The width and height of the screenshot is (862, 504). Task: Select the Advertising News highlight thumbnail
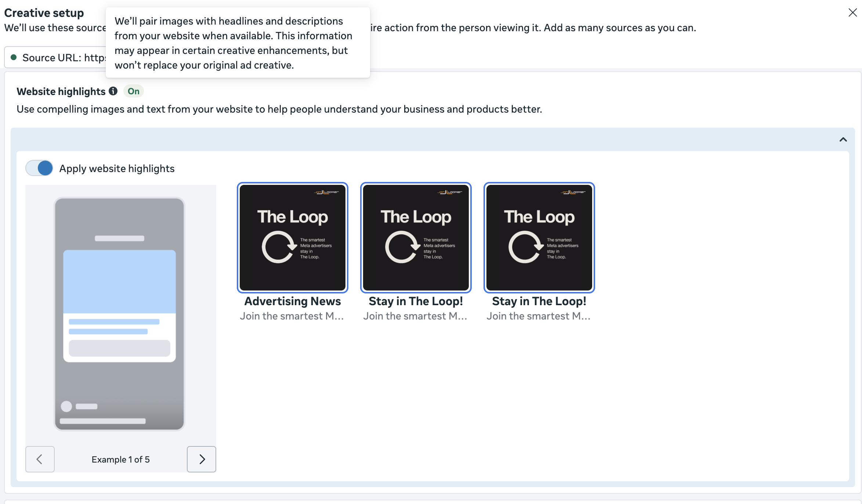[292, 238]
